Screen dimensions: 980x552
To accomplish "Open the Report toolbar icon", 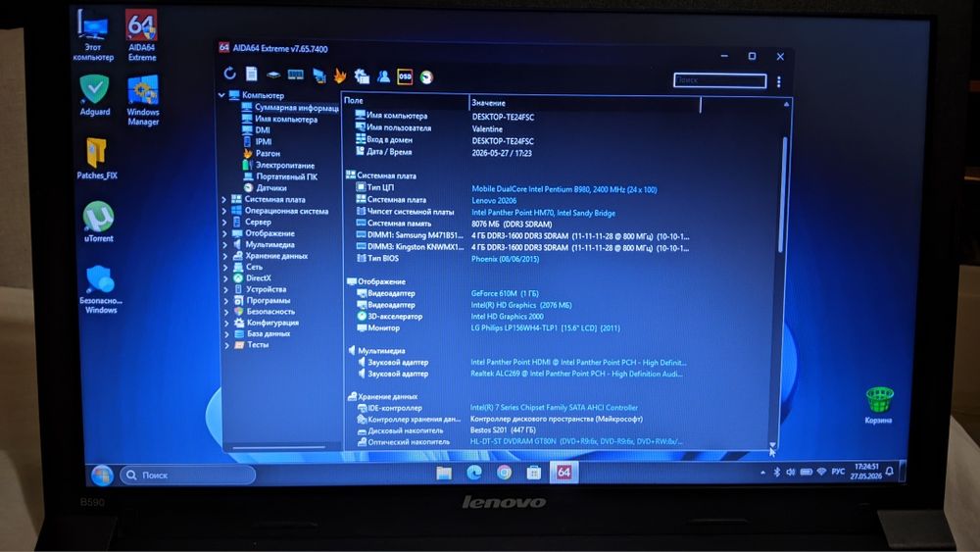I will click(251, 75).
